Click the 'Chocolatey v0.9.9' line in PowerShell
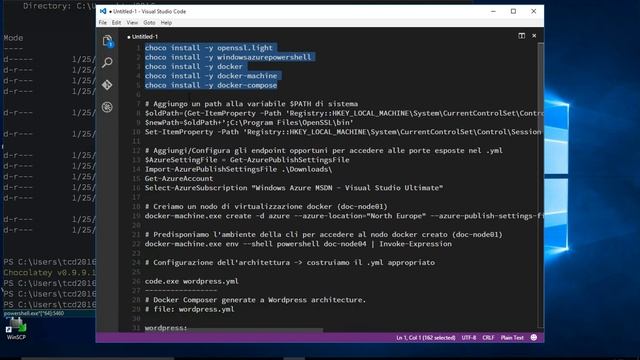Image resolution: width=640 pixels, height=360 pixels. (x=49, y=273)
